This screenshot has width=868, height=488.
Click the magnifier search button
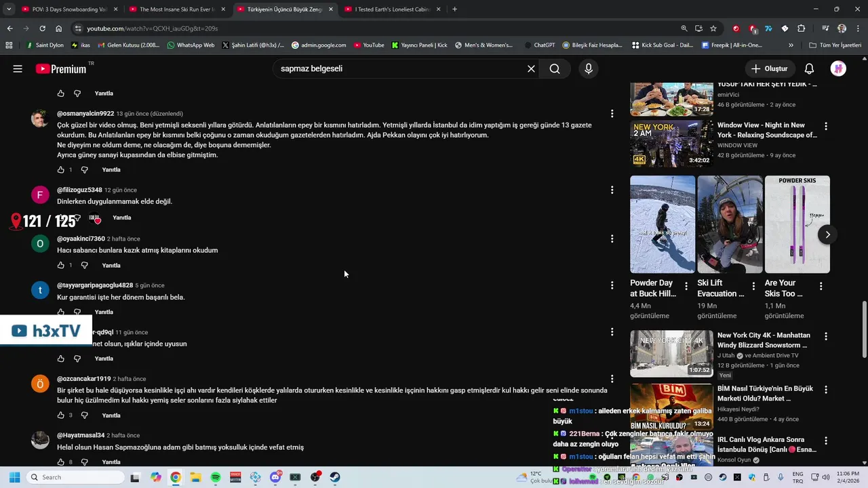pos(555,68)
